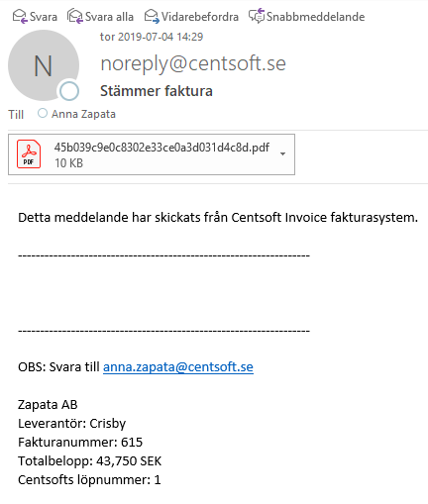The width and height of the screenshot is (428, 504).
Task: Click the red PDF attachment icon
Action: pyautogui.click(x=29, y=154)
